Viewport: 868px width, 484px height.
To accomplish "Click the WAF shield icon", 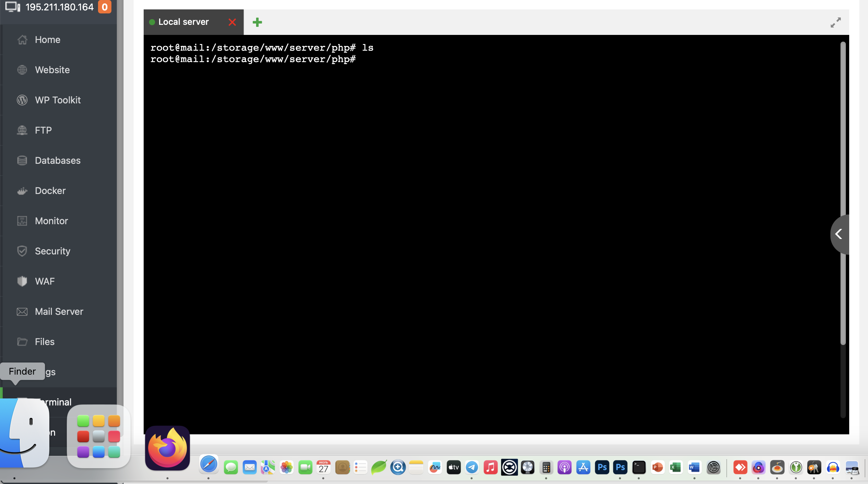I will click(22, 281).
